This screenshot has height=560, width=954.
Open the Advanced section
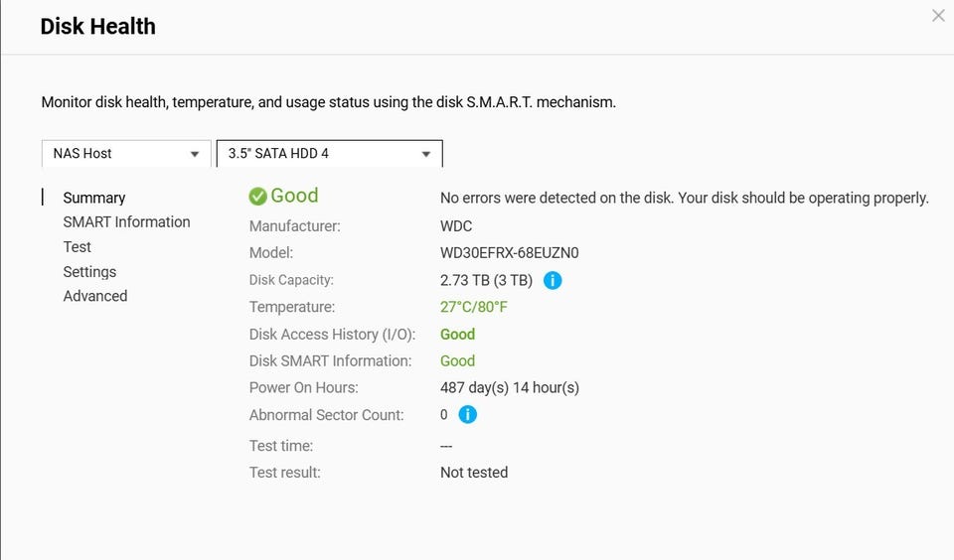[x=95, y=296]
